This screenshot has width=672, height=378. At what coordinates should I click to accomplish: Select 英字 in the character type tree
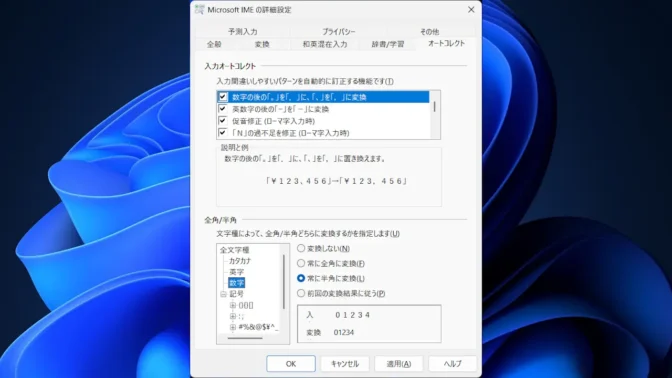click(237, 272)
